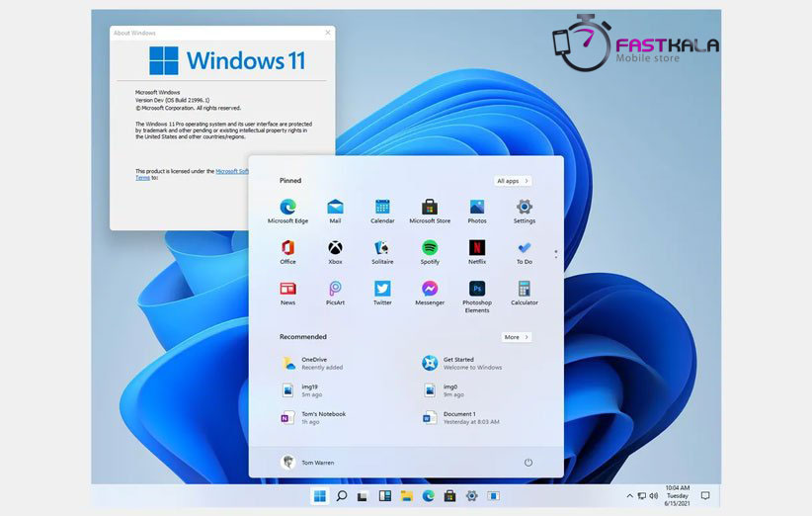Open the volume tray icon
The image size is (812, 516).
[x=654, y=496]
